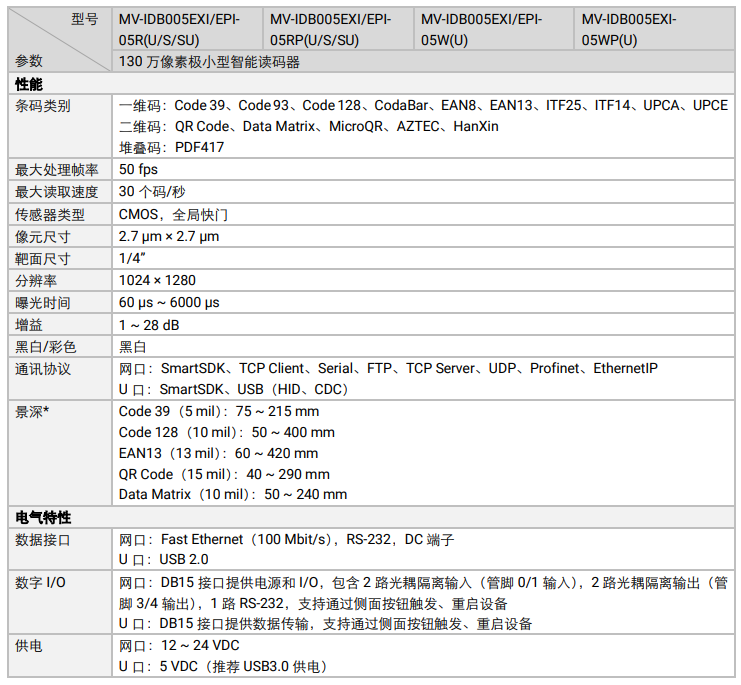Select the 1024 × 1280 resolution value
The image size is (741, 685).
click(x=157, y=280)
